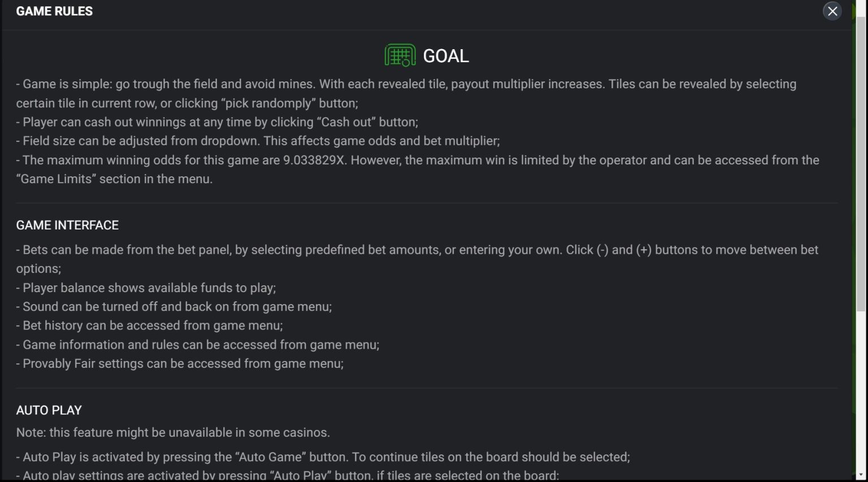Click the GAME INTERFACE section heading
Viewport: 868px width, 482px height.
coord(67,225)
